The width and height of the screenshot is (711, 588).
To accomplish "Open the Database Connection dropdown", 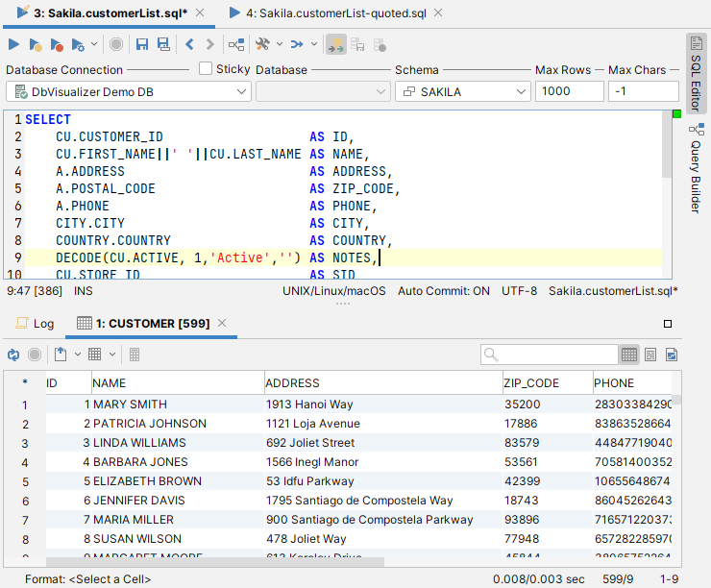I will pos(129,91).
